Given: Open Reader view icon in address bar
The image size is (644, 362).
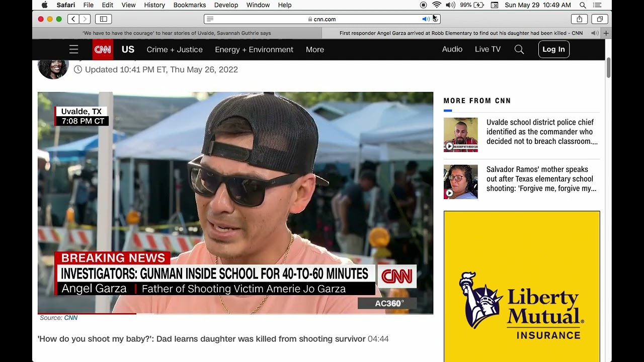Looking at the screenshot, I should tap(210, 19).
